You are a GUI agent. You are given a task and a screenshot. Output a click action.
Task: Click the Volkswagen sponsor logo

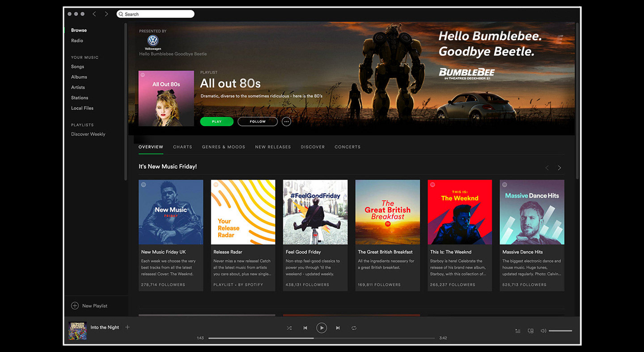click(153, 43)
